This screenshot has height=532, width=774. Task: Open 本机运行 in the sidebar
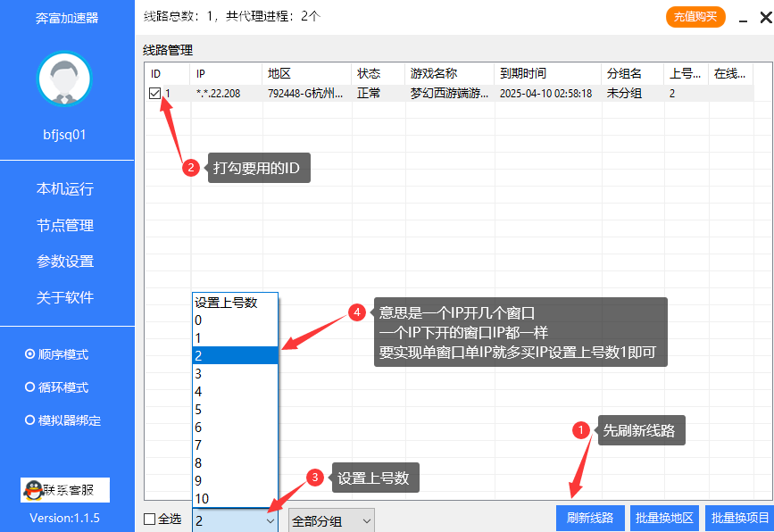(x=65, y=189)
